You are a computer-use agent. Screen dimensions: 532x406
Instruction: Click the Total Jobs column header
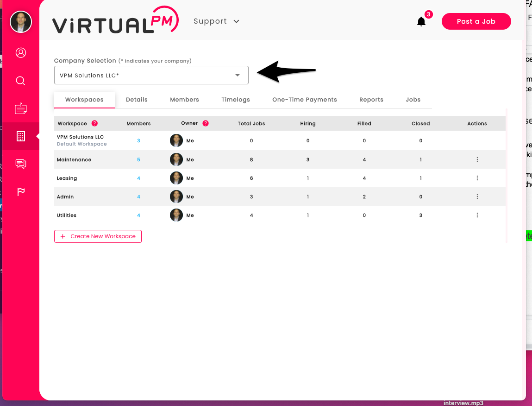(x=251, y=123)
